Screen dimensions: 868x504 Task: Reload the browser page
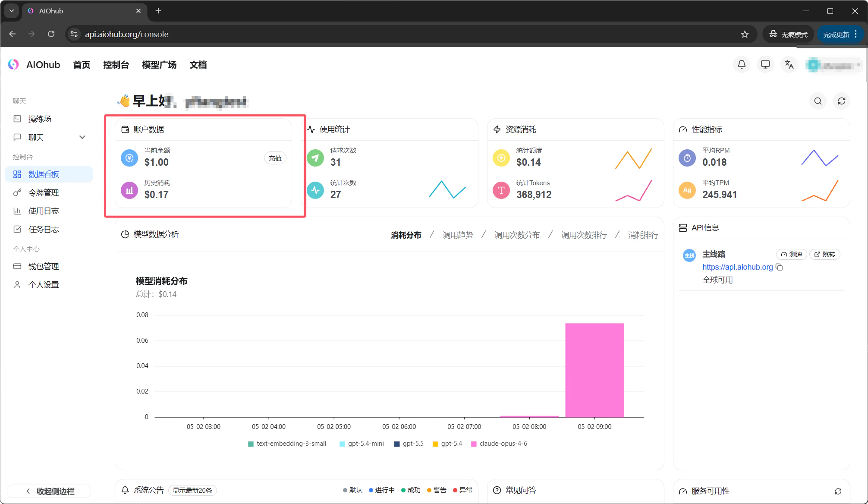click(x=51, y=34)
